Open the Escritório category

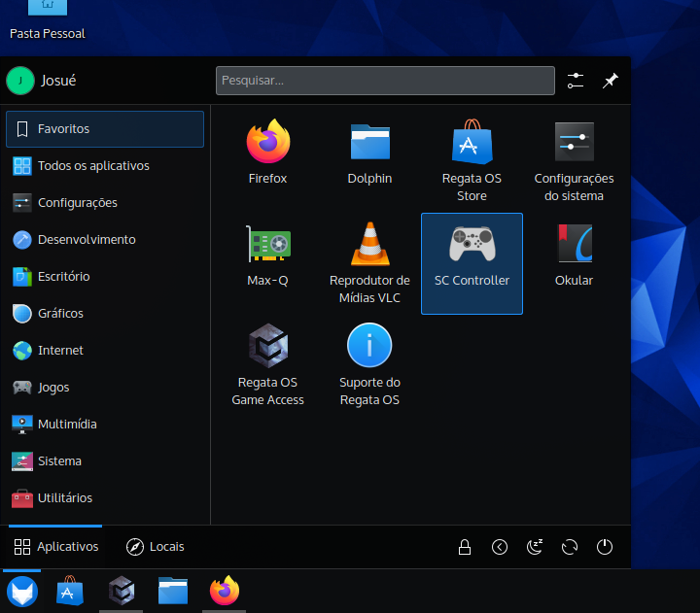tap(105, 277)
